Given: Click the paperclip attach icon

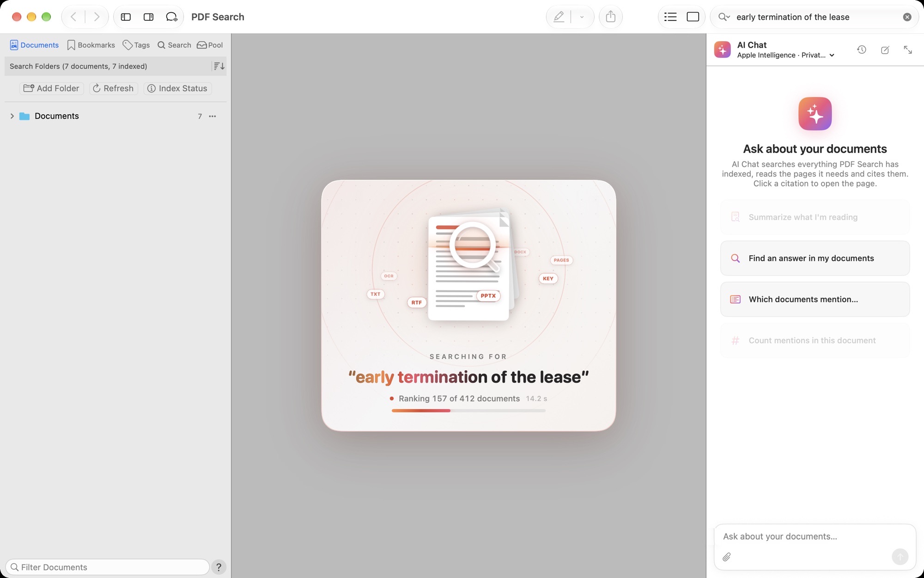Looking at the screenshot, I should 727,557.
